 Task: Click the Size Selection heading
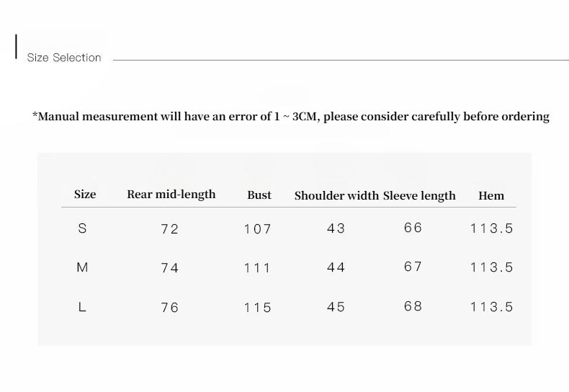click(x=64, y=58)
